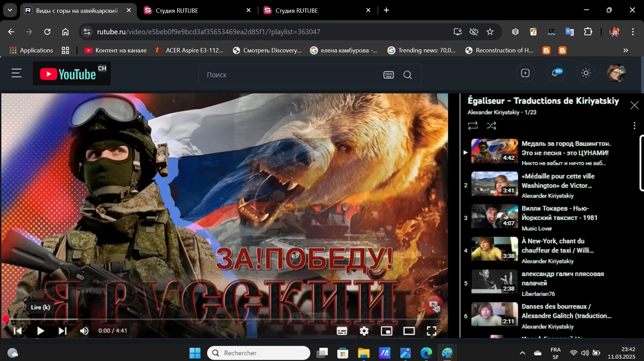Reload the page
The width and height of the screenshot is (644, 361).
click(x=47, y=32)
